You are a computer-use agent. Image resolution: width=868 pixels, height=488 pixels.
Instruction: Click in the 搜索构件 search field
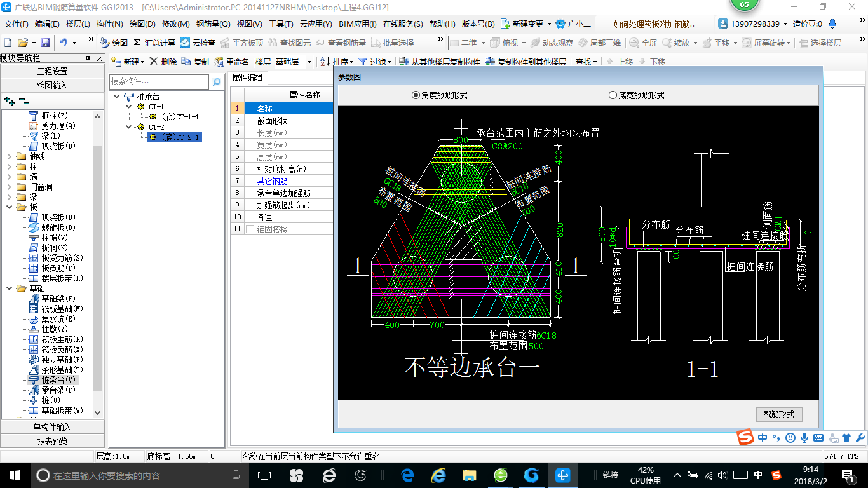click(x=159, y=82)
